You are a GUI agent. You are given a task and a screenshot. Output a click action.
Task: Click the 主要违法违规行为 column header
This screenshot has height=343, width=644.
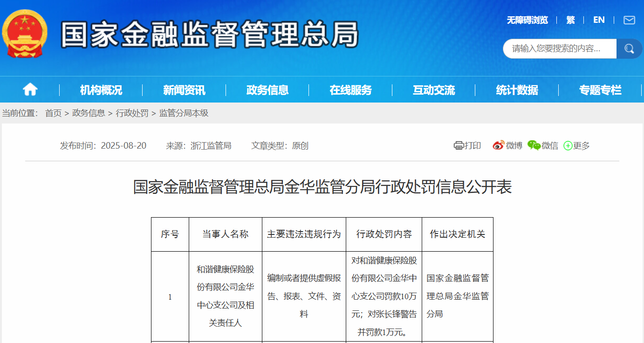tap(304, 234)
